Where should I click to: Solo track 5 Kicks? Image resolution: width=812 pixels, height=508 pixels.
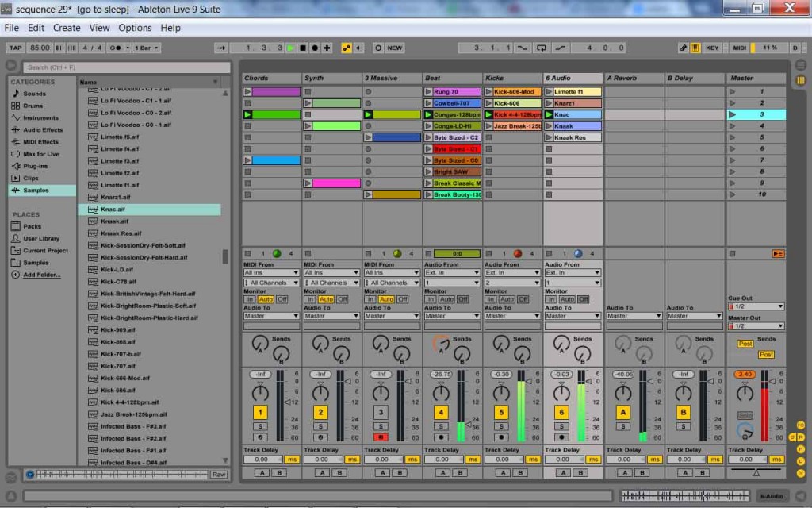(501, 426)
